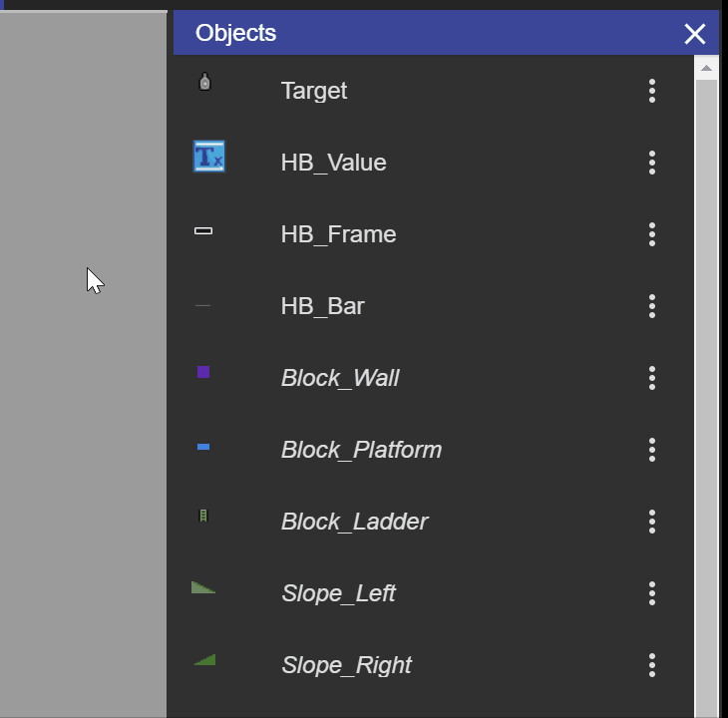Image resolution: width=728 pixels, height=718 pixels.
Task: Select the Block_Wall object name
Action: pyautogui.click(x=340, y=378)
